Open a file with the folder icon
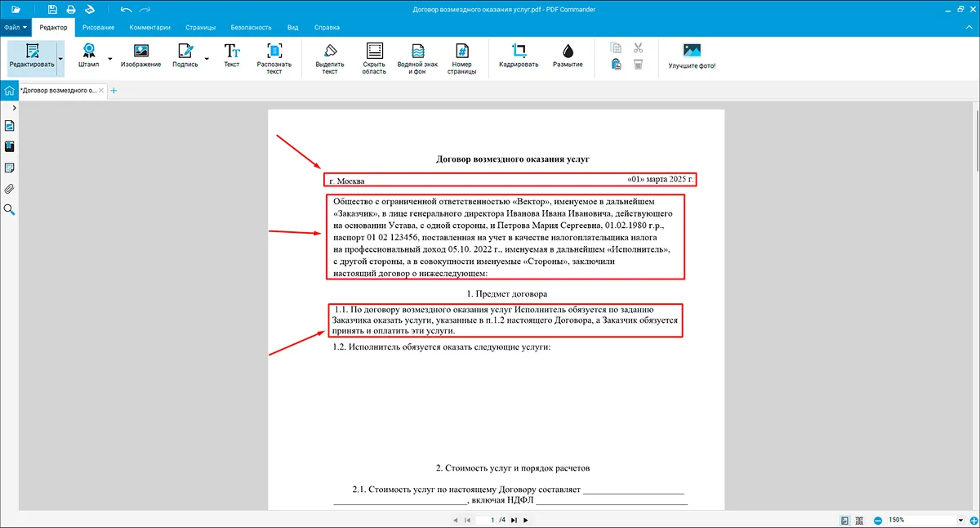Screen dimensions: 980x528 16,9
